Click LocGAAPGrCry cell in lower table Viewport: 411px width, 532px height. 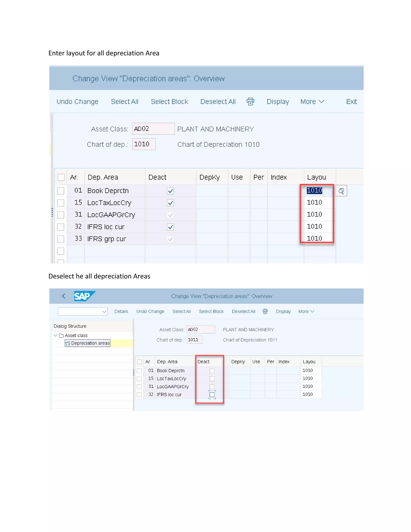coord(175,387)
